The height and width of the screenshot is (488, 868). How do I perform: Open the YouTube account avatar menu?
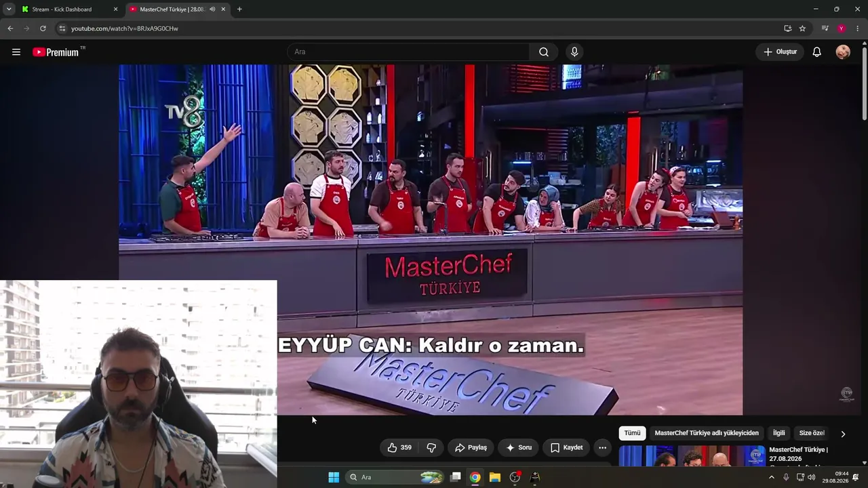pos(843,52)
